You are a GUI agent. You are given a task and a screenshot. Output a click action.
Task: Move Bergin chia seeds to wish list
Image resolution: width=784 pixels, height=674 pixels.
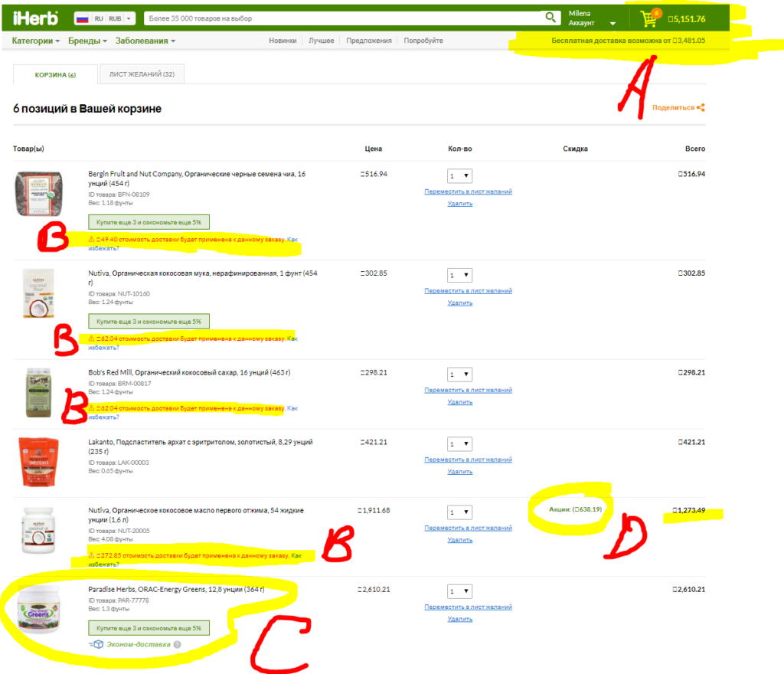pyautogui.click(x=468, y=191)
